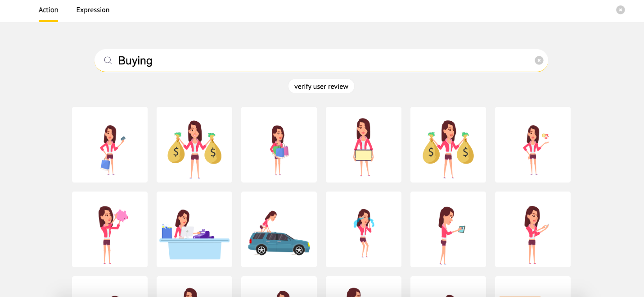Pick character carrying colorful shopping bags
The width and height of the screenshot is (644, 297).
tap(279, 145)
